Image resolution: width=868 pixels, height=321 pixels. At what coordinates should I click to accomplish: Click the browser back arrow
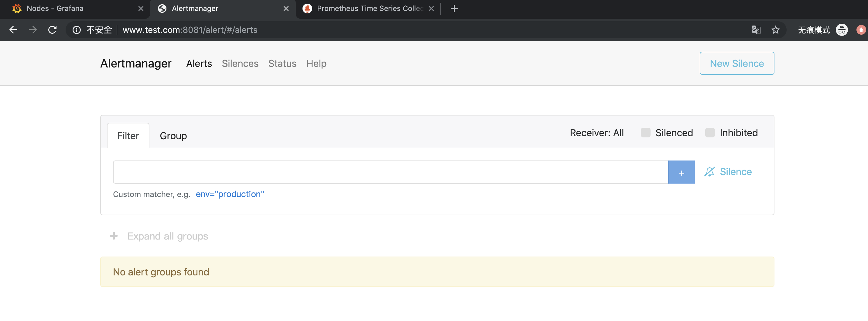tap(13, 30)
